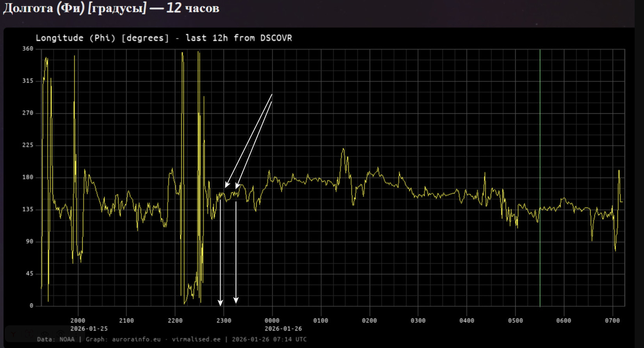
Task: Click the 'aurorainfo.eu' credit text
Action: point(136,339)
